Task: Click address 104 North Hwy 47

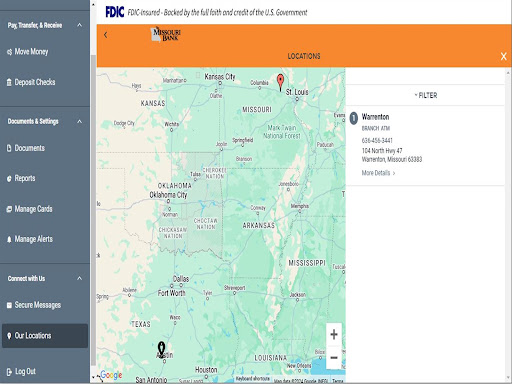Action: [382, 151]
